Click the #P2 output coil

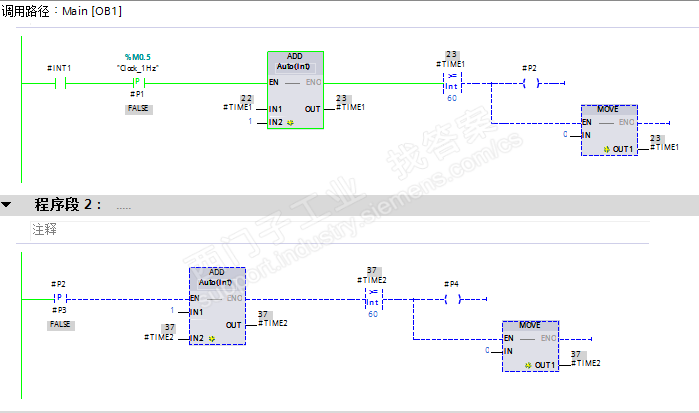click(x=531, y=83)
